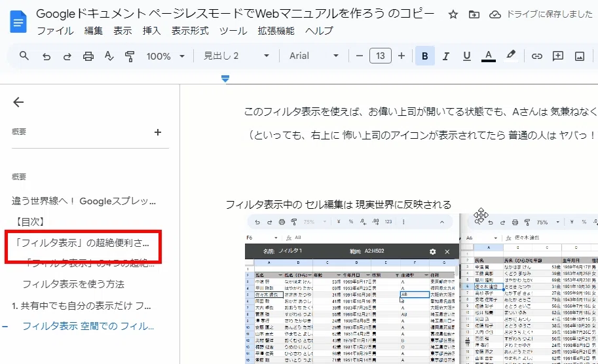Click paragraph starting このフィルタ表示を使えば
598x364 pixels.
coord(420,112)
